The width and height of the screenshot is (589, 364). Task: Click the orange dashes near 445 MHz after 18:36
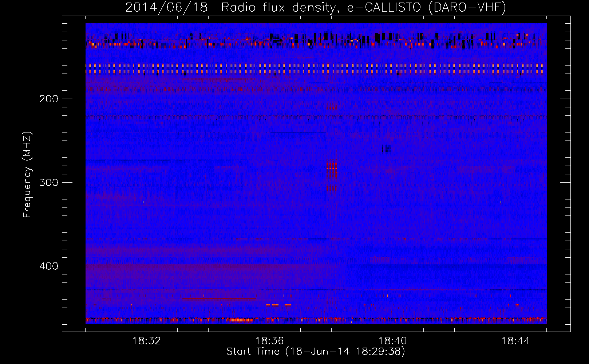point(279,305)
